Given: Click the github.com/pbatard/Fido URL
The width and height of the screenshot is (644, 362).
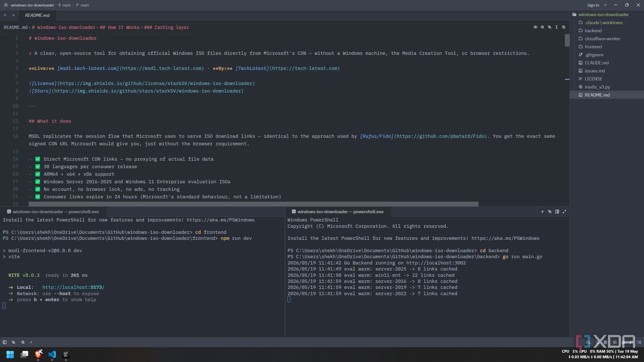Looking at the screenshot, I should tap(440, 136).
